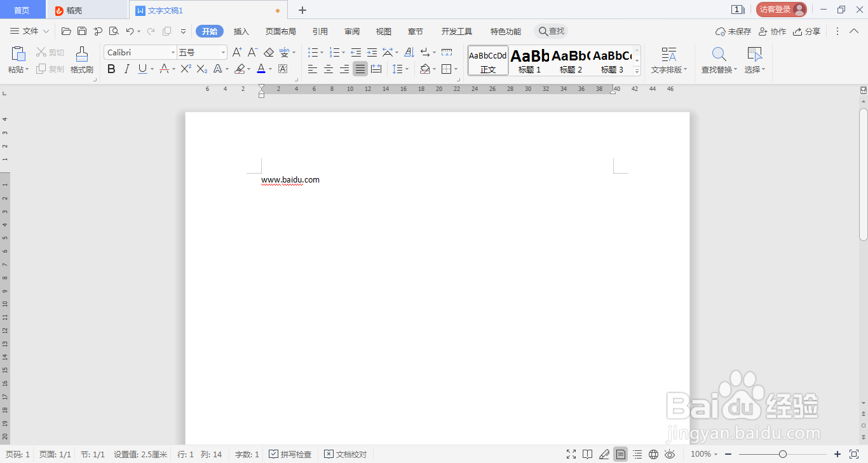Click the character border icon
The height and width of the screenshot is (463, 868).
[283, 69]
